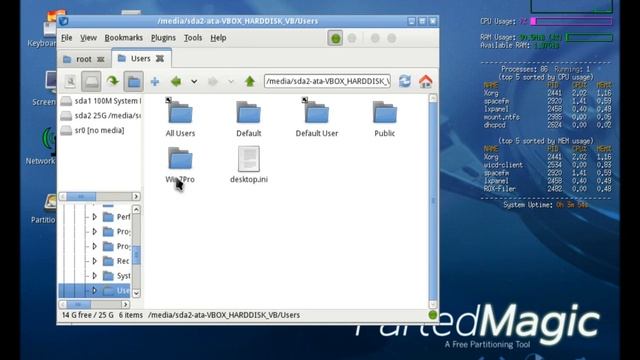Open the forward history dropdown arrow
The width and height of the screenshot is (640, 360).
pyautogui.click(x=231, y=82)
